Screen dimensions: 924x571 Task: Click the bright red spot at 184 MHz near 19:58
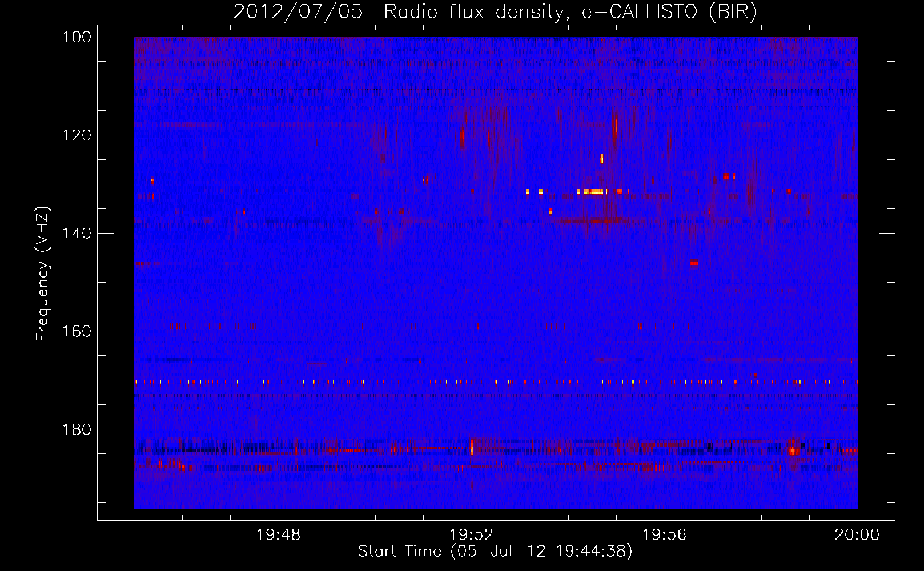(792, 451)
